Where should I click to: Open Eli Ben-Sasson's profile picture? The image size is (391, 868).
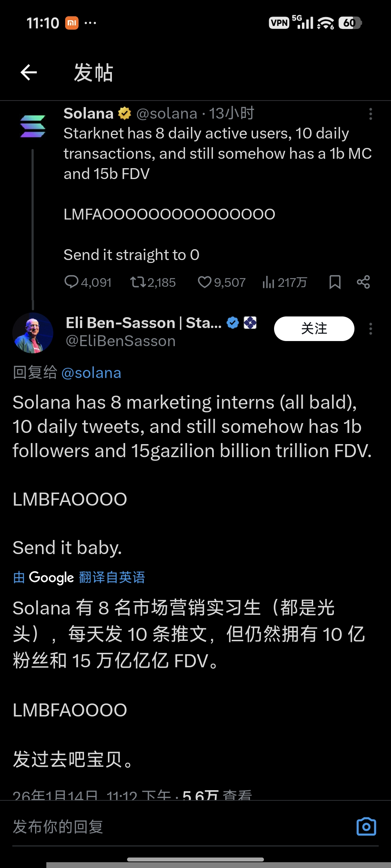pos(33,333)
